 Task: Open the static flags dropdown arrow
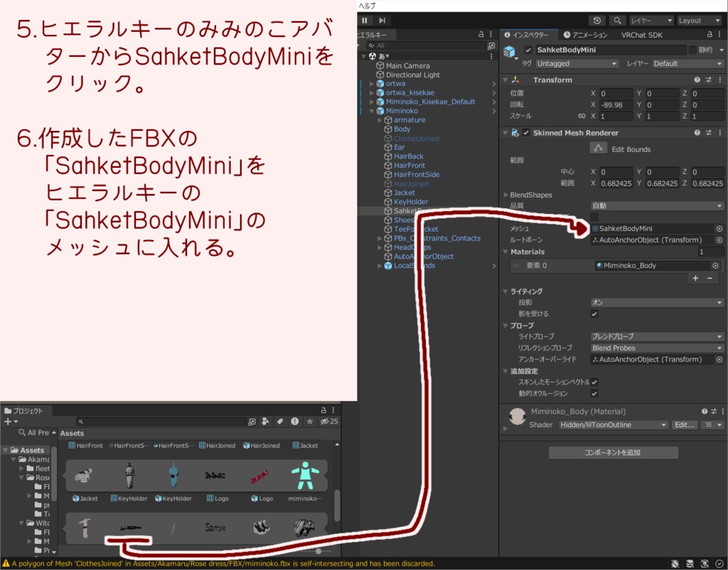722,50
